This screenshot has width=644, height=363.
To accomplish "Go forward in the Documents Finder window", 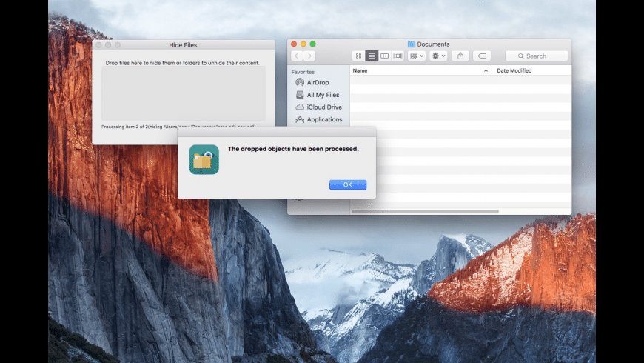I will click(309, 56).
